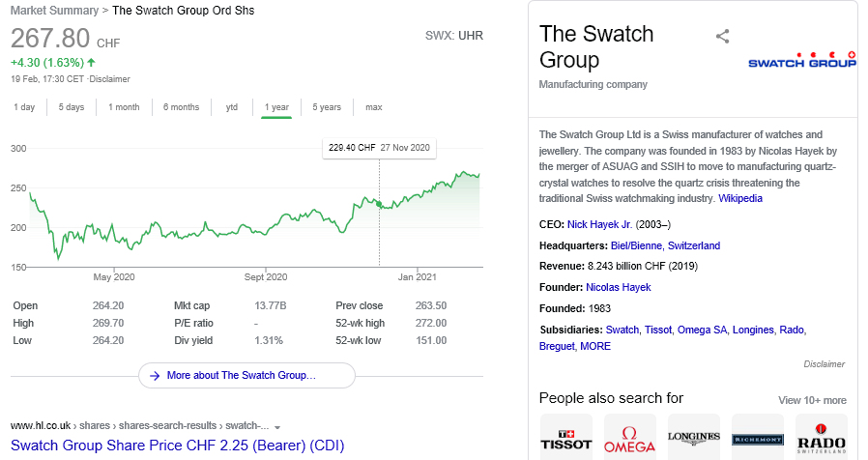Click the Swatch Group logo image
Viewport: 868px width, 460px height.
802,61
